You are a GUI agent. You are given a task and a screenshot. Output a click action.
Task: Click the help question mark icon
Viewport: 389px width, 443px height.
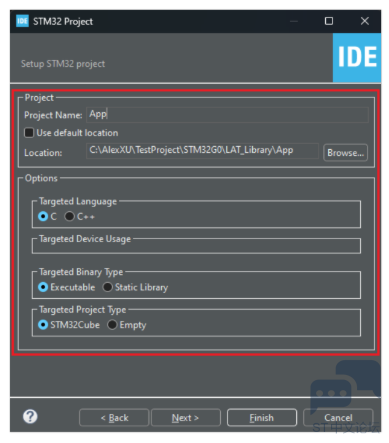tap(30, 417)
